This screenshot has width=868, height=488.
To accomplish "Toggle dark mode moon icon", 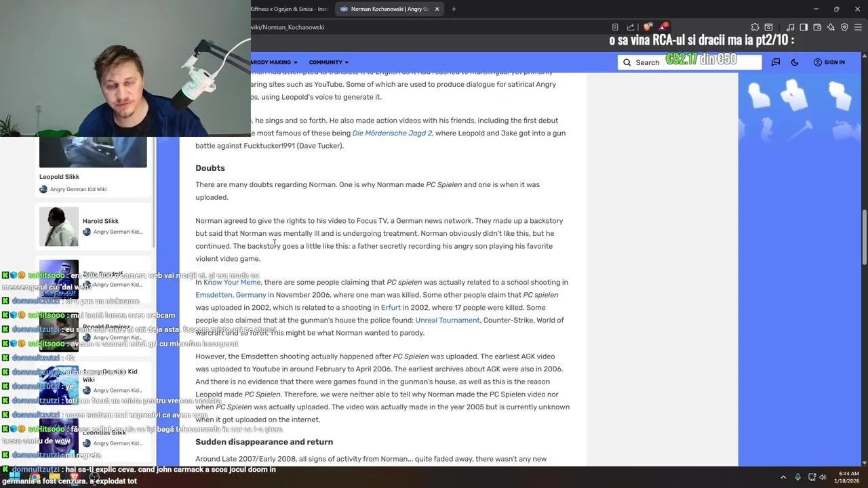I will tap(795, 62).
